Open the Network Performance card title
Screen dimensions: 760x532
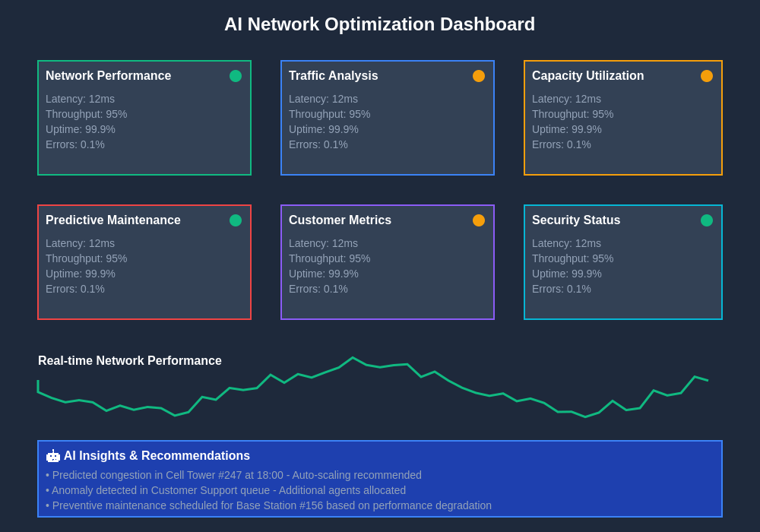coord(108,76)
